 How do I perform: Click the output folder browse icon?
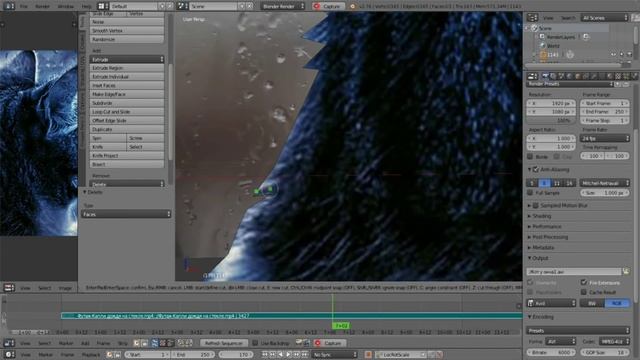click(x=626, y=271)
